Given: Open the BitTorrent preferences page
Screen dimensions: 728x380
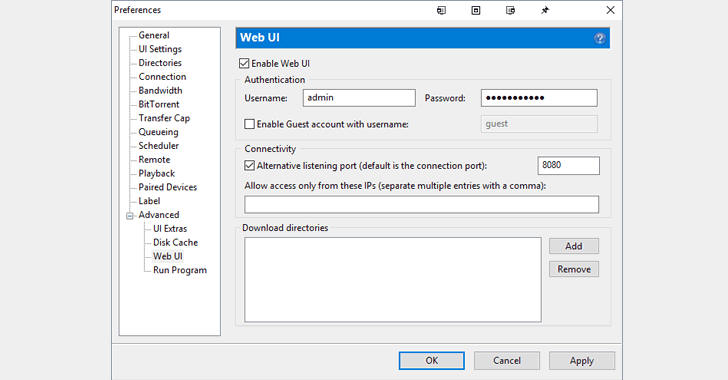Looking at the screenshot, I should 158,104.
